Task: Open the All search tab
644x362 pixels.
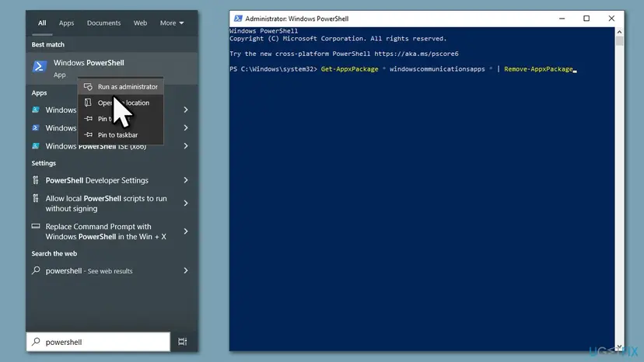Action: 42,23
